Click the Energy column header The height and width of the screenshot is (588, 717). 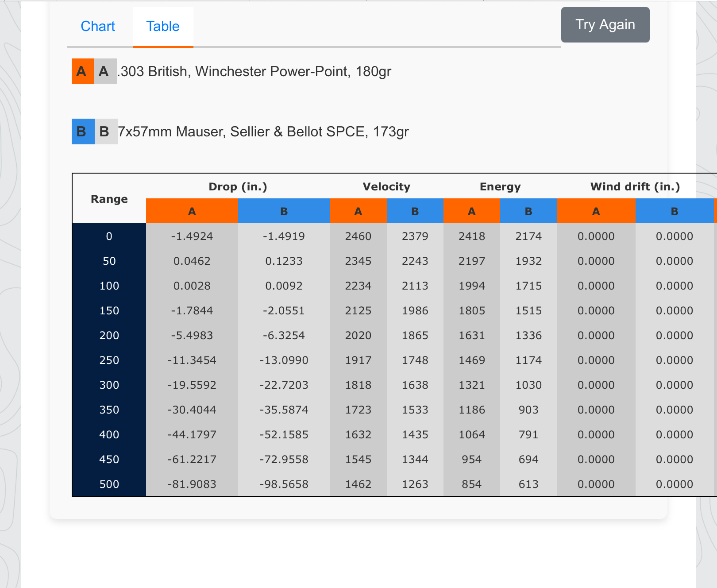[x=500, y=186]
